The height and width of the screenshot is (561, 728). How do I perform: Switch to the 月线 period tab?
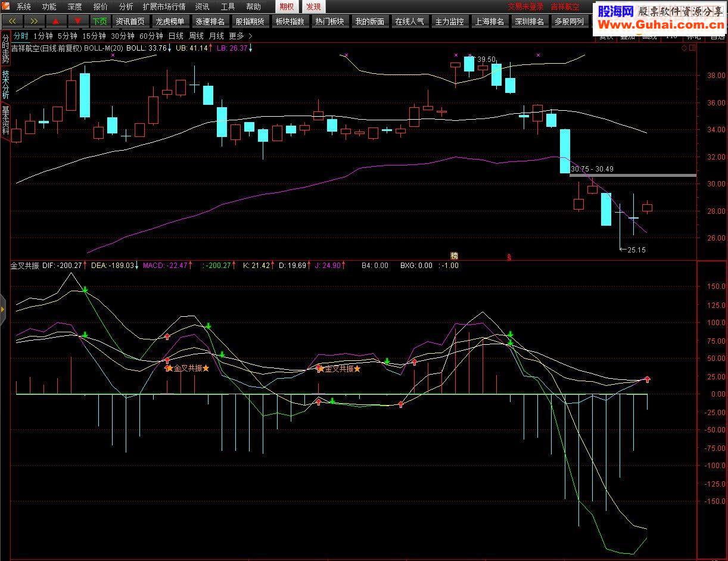point(216,36)
